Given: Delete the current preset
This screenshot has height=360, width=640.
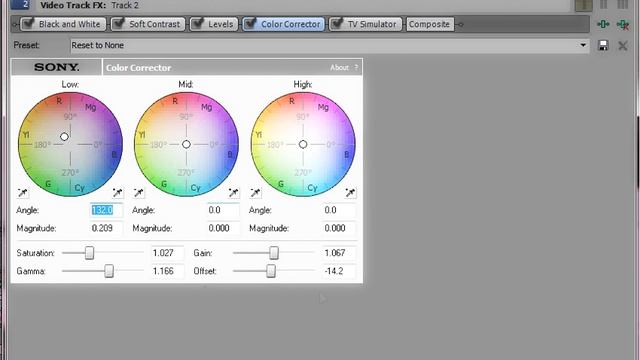Looking at the screenshot, I should pyautogui.click(x=622, y=45).
